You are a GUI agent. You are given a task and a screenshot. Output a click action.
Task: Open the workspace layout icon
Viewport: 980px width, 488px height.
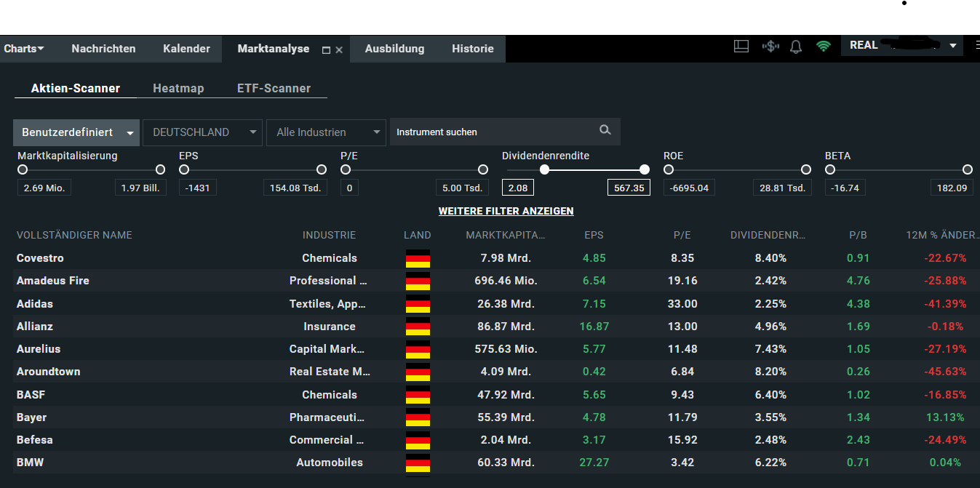point(741,47)
